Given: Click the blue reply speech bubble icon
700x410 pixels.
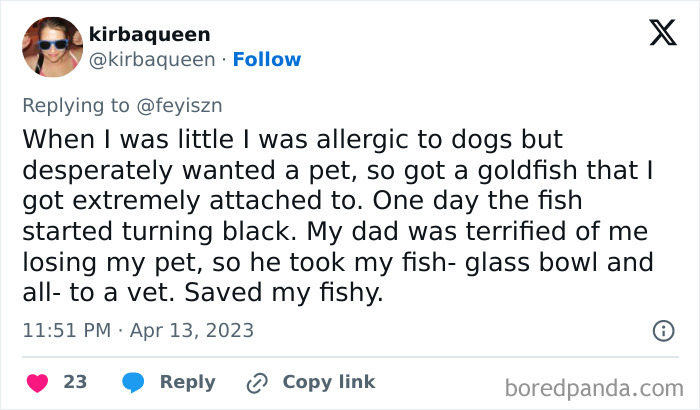Looking at the screenshot, I should click(132, 382).
